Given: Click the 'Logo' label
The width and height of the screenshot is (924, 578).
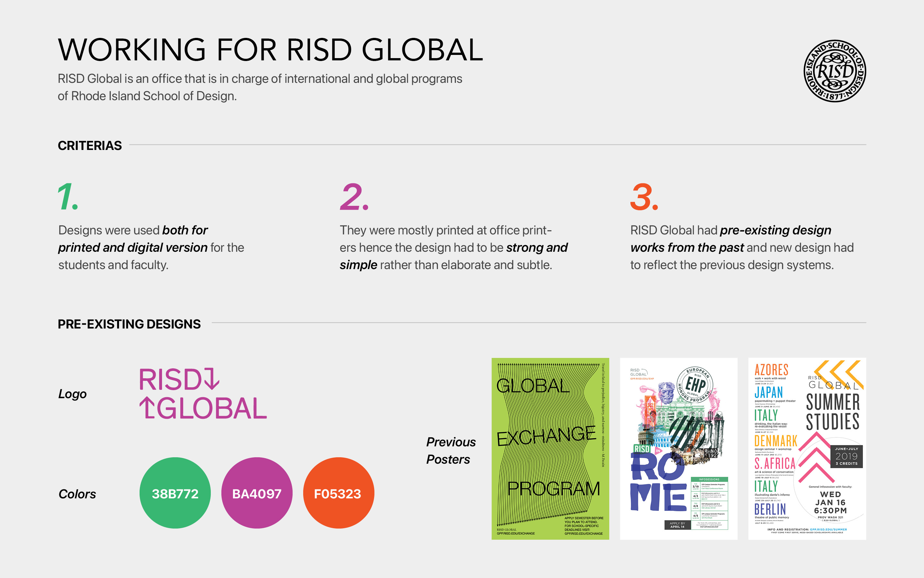Looking at the screenshot, I should (73, 394).
